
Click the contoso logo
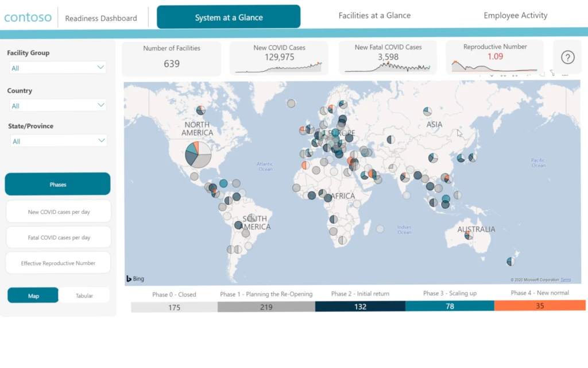click(x=28, y=17)
